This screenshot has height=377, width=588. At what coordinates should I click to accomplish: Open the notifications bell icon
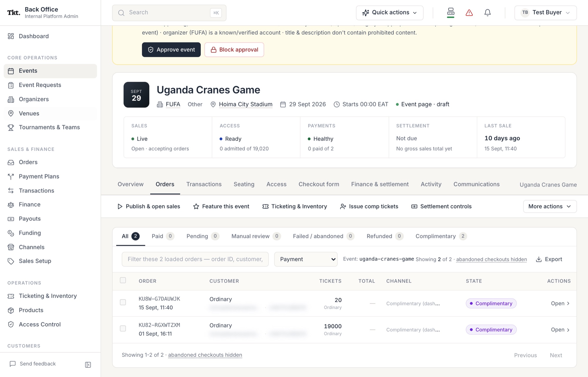click(487, 13)
